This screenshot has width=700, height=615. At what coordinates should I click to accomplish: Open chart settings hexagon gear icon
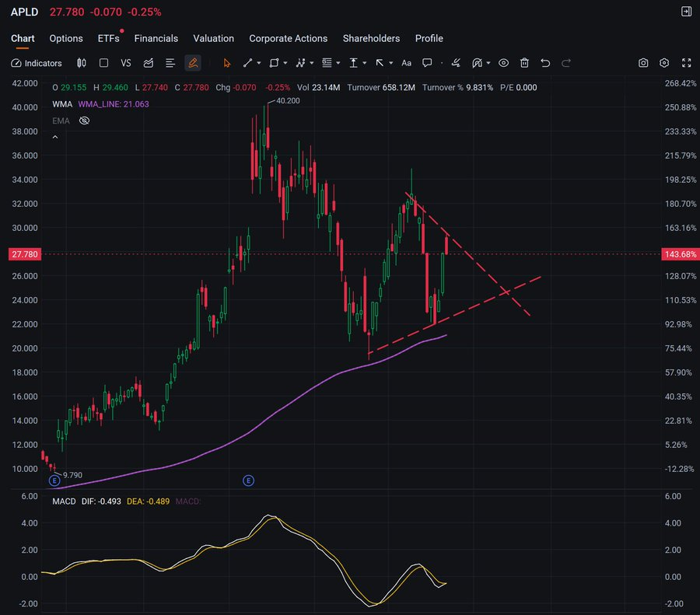coord(664,63)
